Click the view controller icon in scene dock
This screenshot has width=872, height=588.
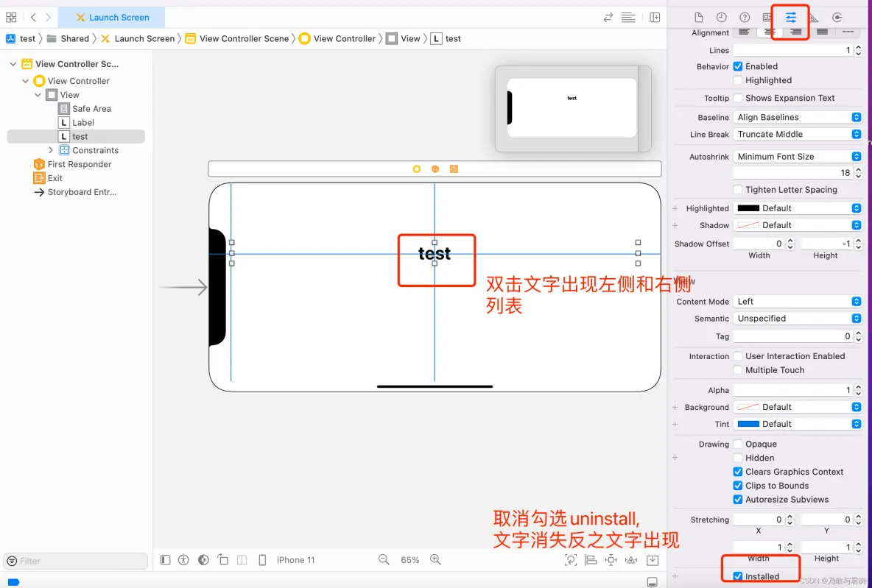(x=417, y=169)
